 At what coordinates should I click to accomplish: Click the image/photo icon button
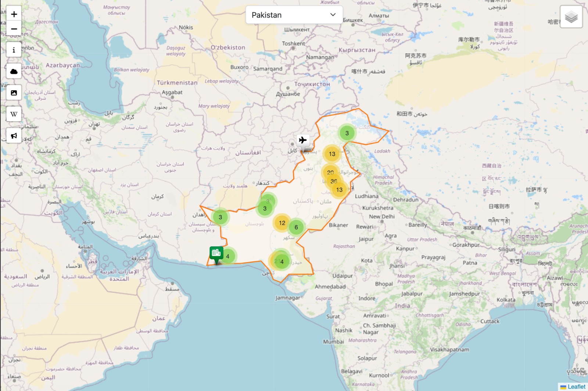[14, 93]
